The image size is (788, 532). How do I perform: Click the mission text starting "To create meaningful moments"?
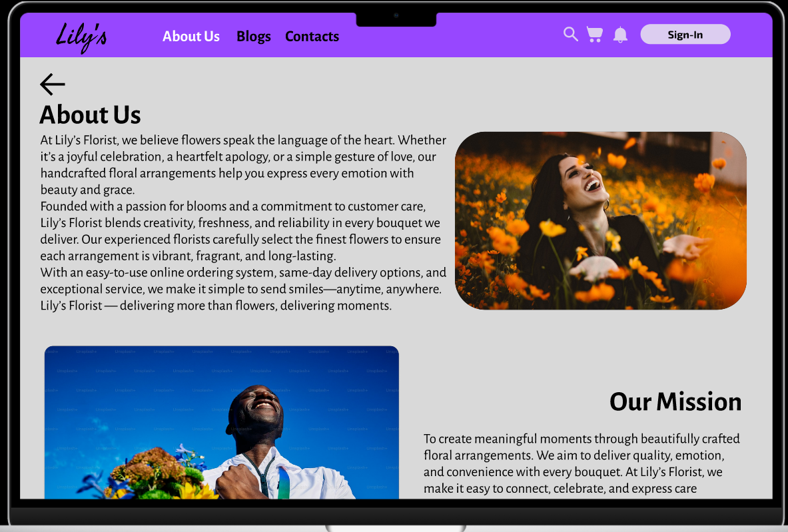[x=582, y=463]
